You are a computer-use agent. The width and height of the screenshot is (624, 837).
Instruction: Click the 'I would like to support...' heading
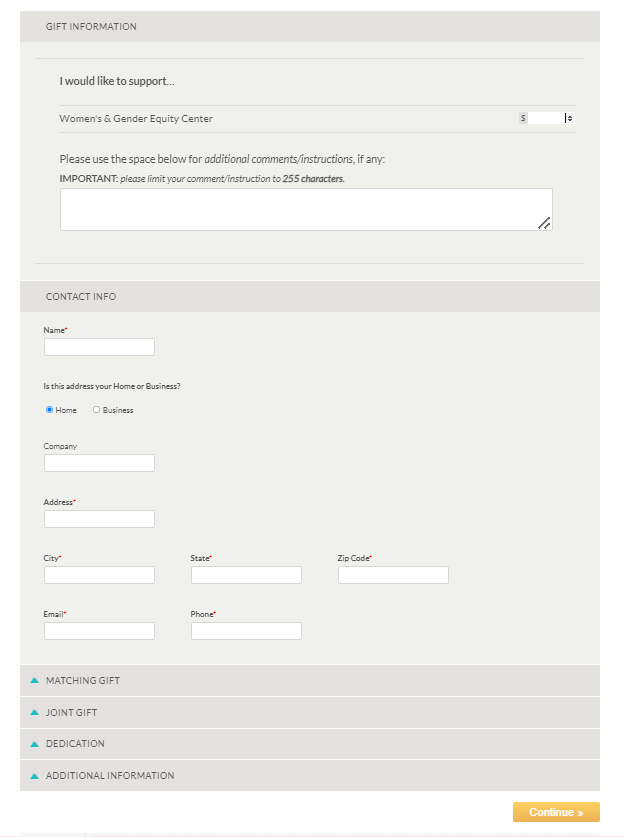click(117, 81)
